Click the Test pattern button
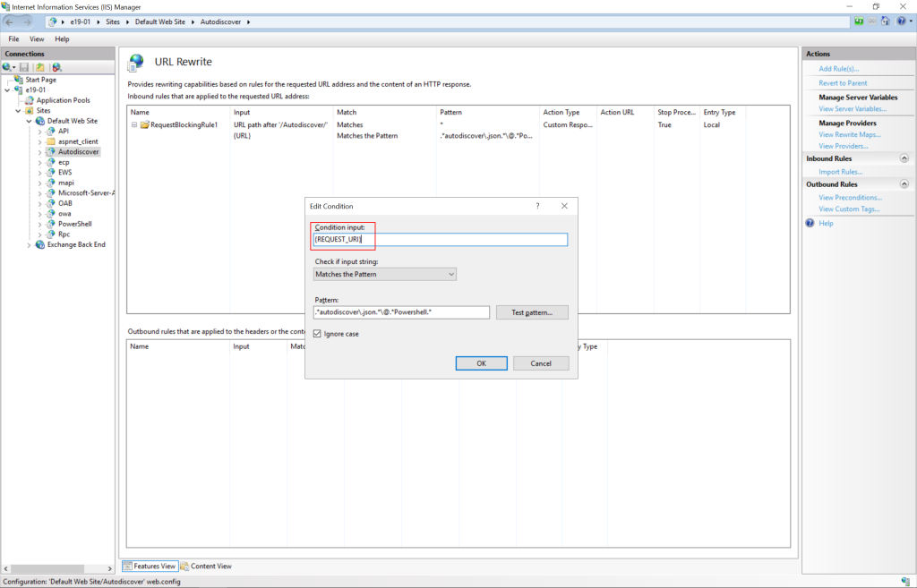 (x=532, y=311)
